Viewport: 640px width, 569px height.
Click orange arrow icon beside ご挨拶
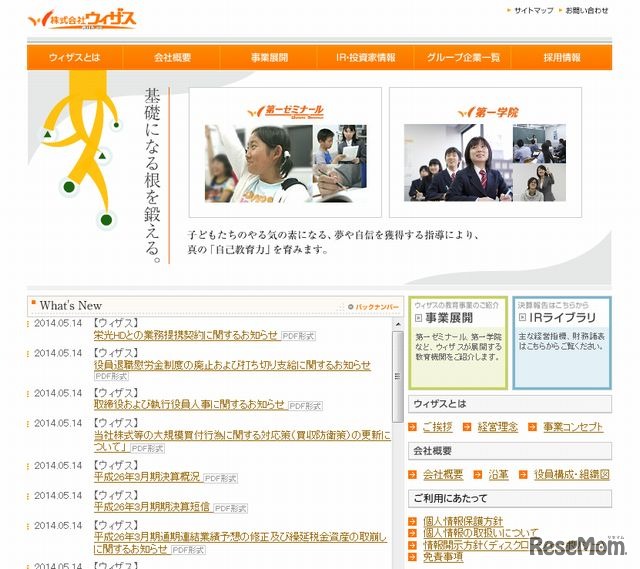(x=413, y=427)
